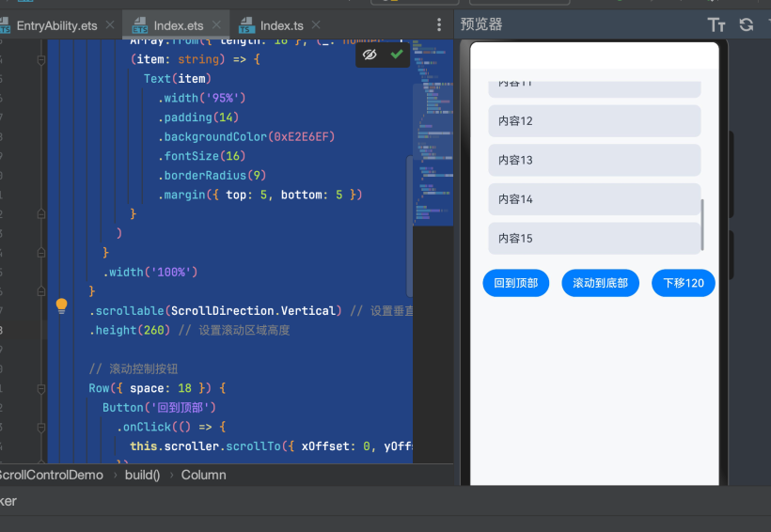Collapse the fold marker at Row({ space: 18 }) line

(x=41, y=389)
